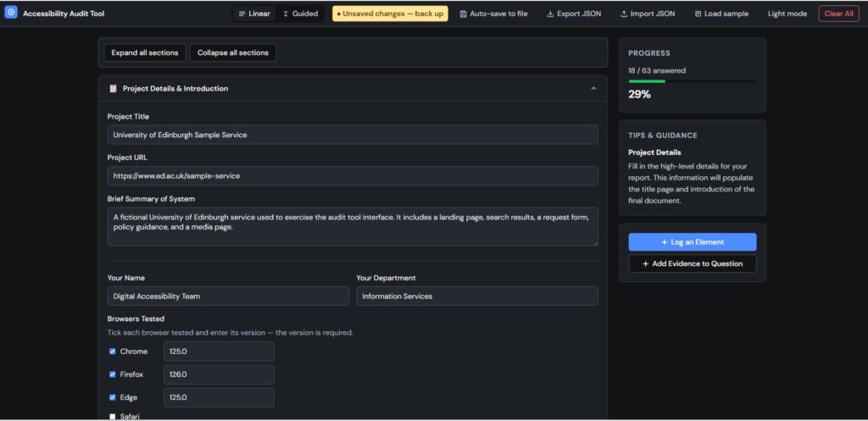Click the Export JSON download icon
The image size is (868, 421).
pyautogui.click(x=550, y=14)
